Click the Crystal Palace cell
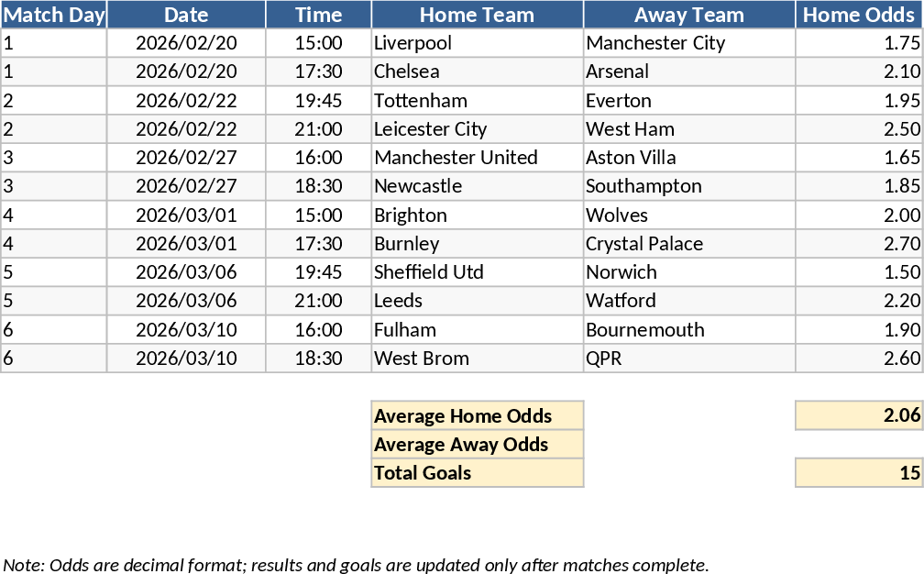The height and width of the screenshot is (574, 924). (x=688, y=244)
